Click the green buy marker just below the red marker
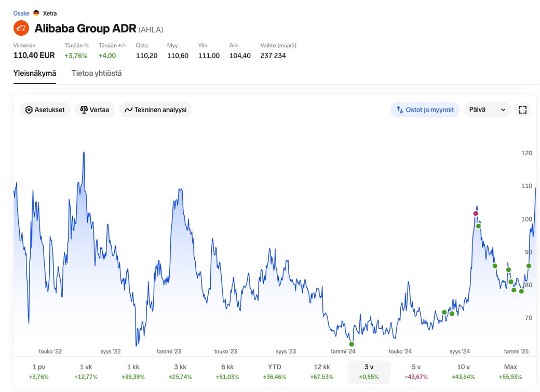This screenshot has height=392, width=540. pyautogui.click(x=478, y=226)
